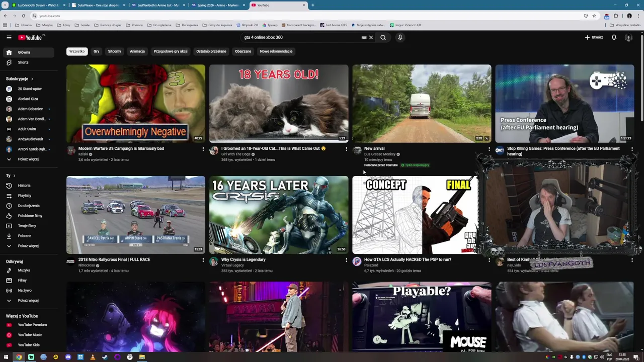The height and width of the screenshot is (362, 644).
Task: Open on-screen keyboard icon in search box
Action: (364, 37)
